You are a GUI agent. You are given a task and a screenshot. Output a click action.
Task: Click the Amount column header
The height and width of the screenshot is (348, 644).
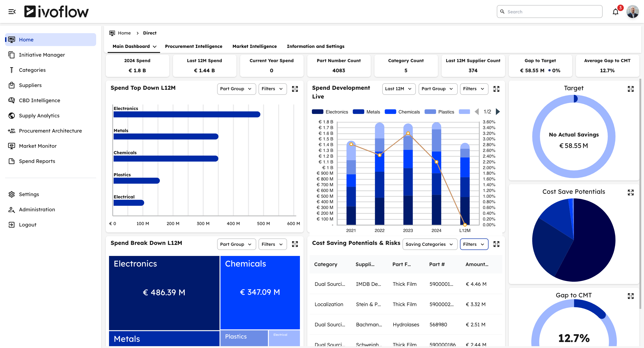(477, 264)
